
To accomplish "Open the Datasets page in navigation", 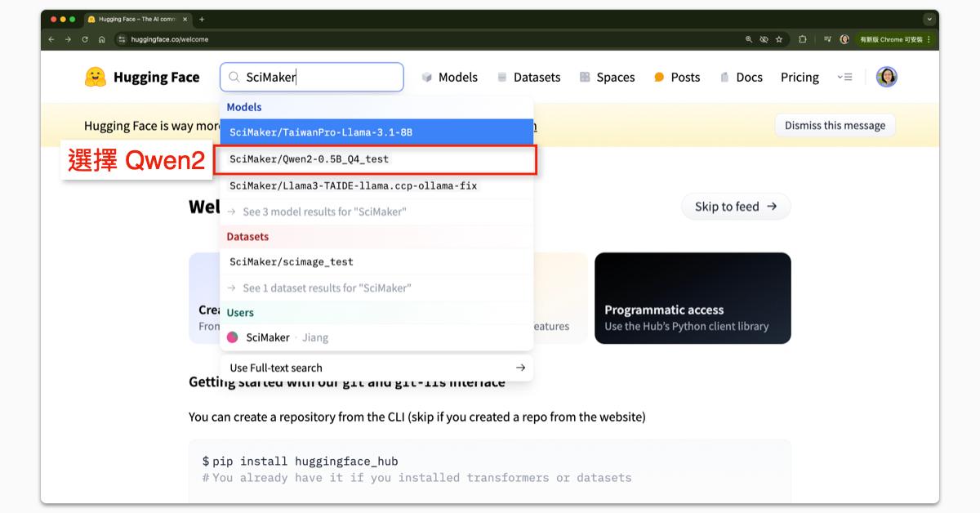I will tap(528, 77).
